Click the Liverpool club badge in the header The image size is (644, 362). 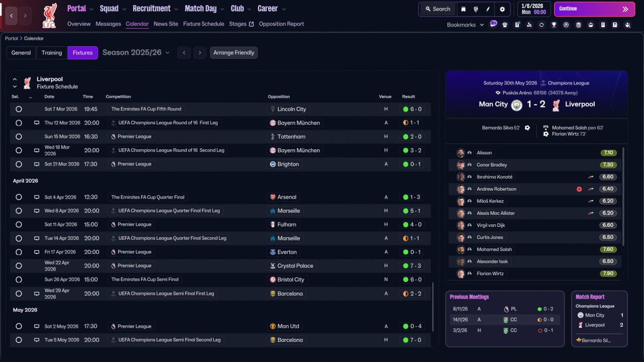click(x=49, y=16)
